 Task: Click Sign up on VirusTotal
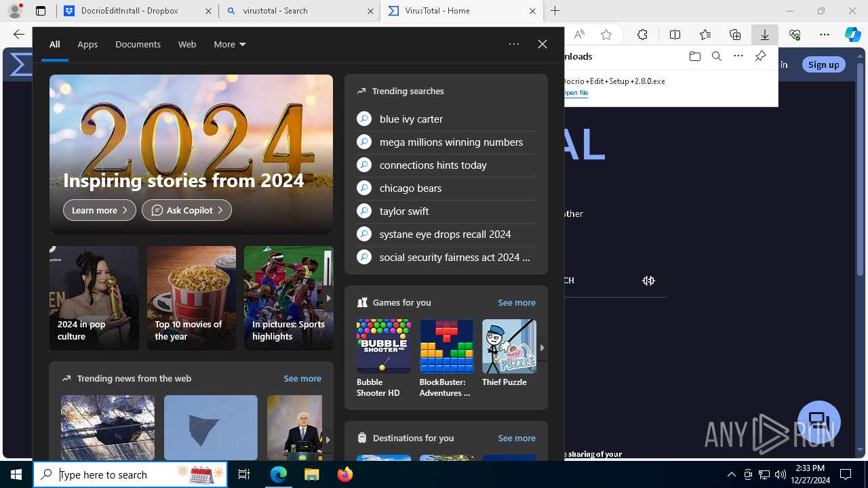point(823,64)
